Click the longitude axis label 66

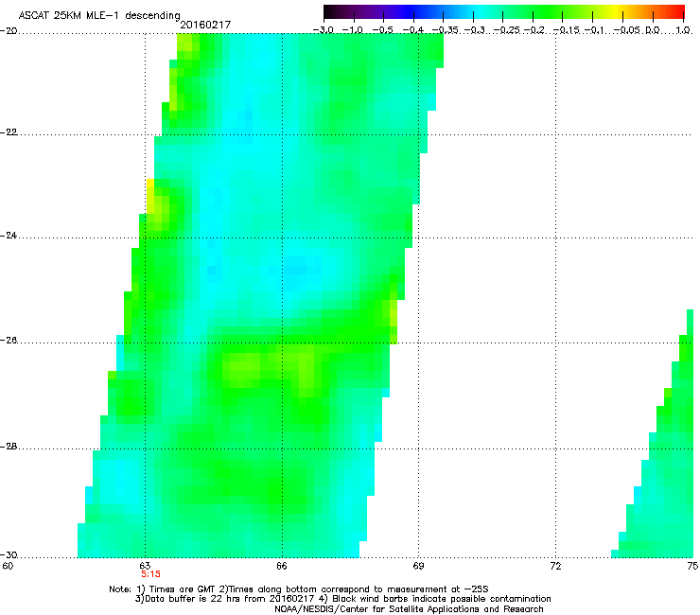pos(281,566)
